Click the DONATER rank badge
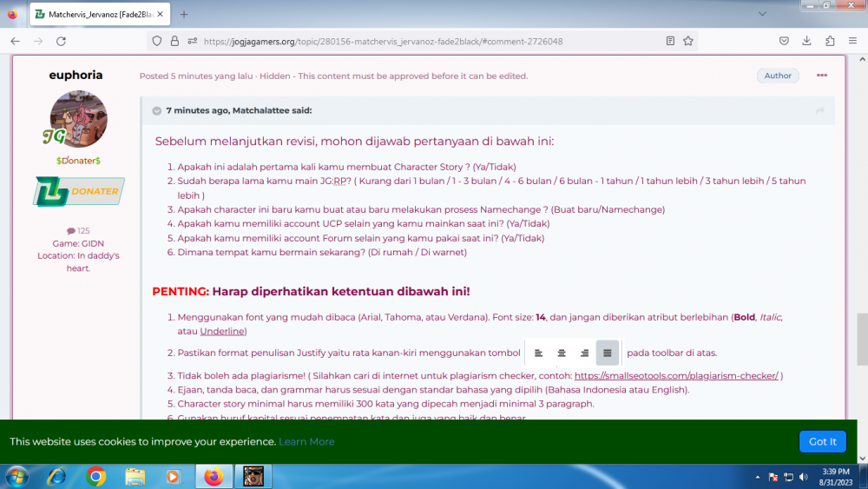Image resolution: width=868 pixels, height=489 pixels. [79, 191]
